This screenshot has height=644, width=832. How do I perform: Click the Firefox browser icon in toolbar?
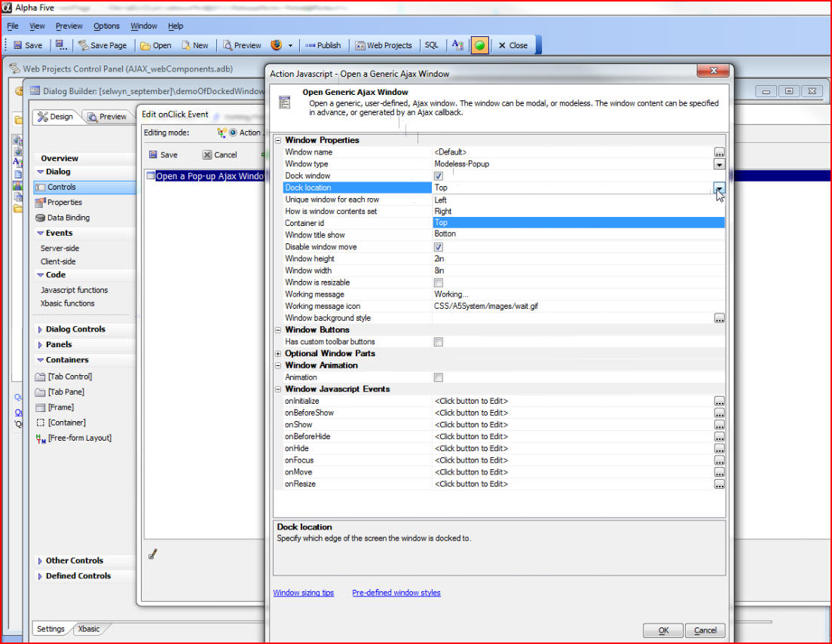tap(276, 45)
